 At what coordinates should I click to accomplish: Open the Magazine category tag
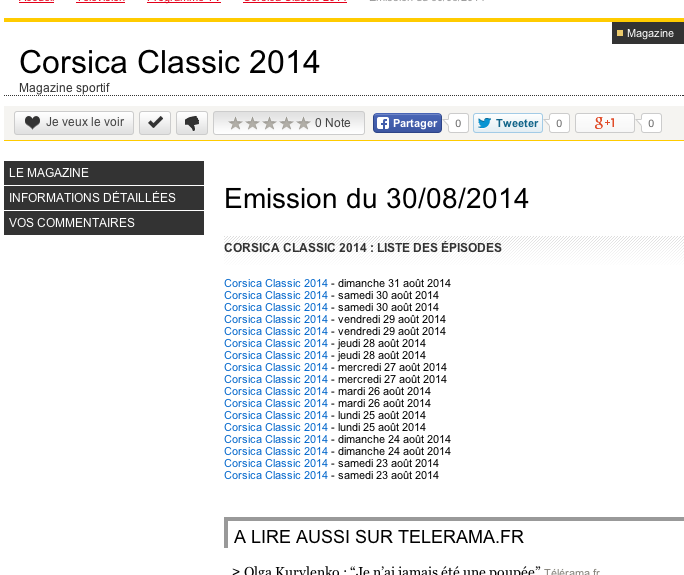648,33
